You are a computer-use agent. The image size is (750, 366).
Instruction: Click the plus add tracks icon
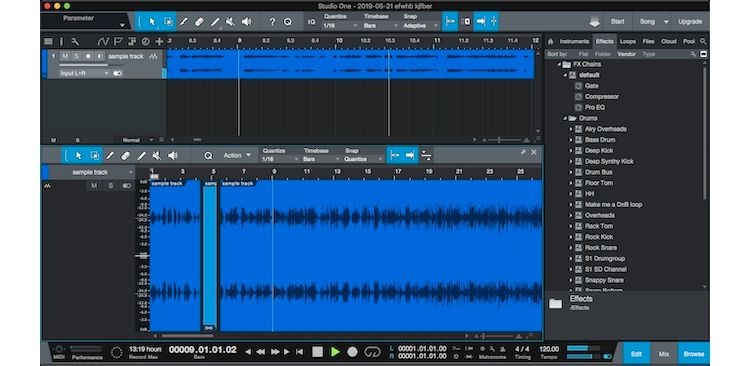pyautogui.click(x=159, y=42)
